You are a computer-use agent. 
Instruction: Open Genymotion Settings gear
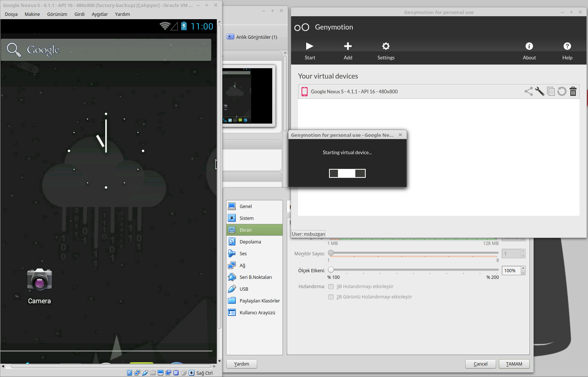386,51
